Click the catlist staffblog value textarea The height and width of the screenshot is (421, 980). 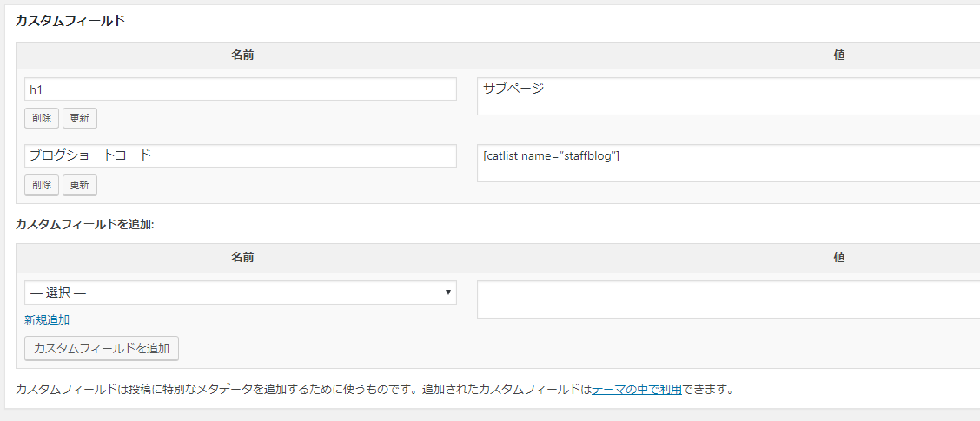[x=728, y=163]
